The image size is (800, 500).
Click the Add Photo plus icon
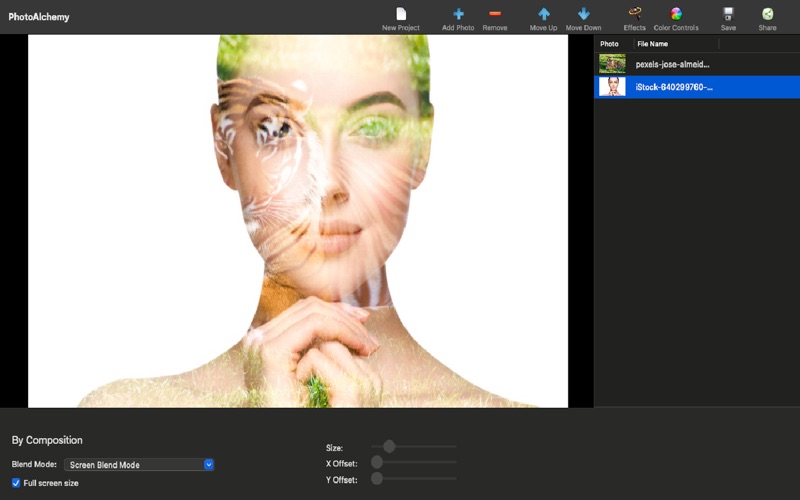click(x=458, y=14)
